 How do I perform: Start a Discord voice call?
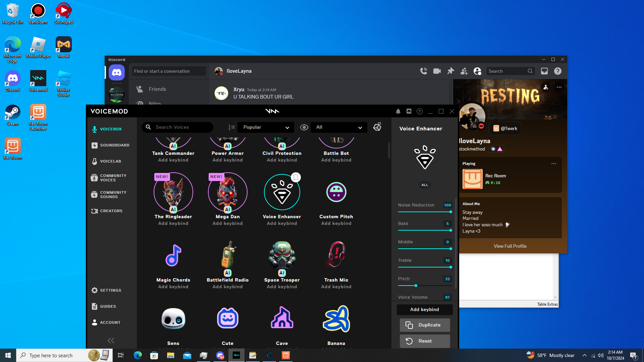[x=424, y=71]
